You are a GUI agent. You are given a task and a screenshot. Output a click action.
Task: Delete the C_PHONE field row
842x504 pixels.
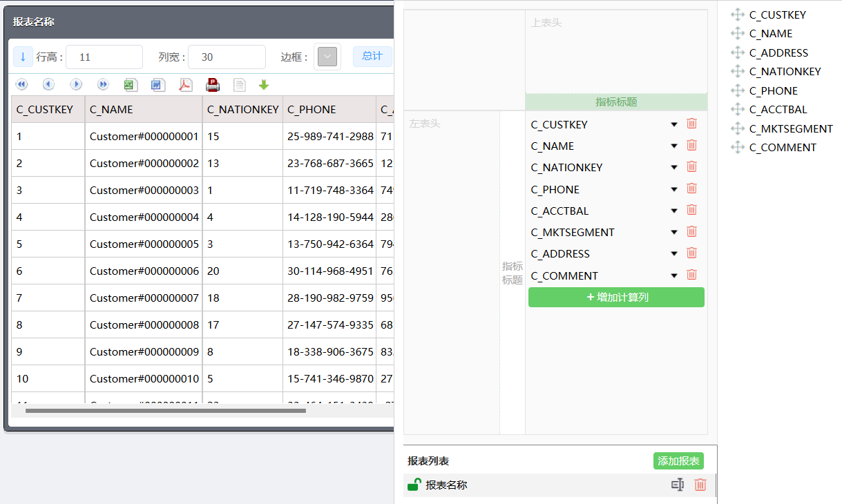click(x=691, y=188)
